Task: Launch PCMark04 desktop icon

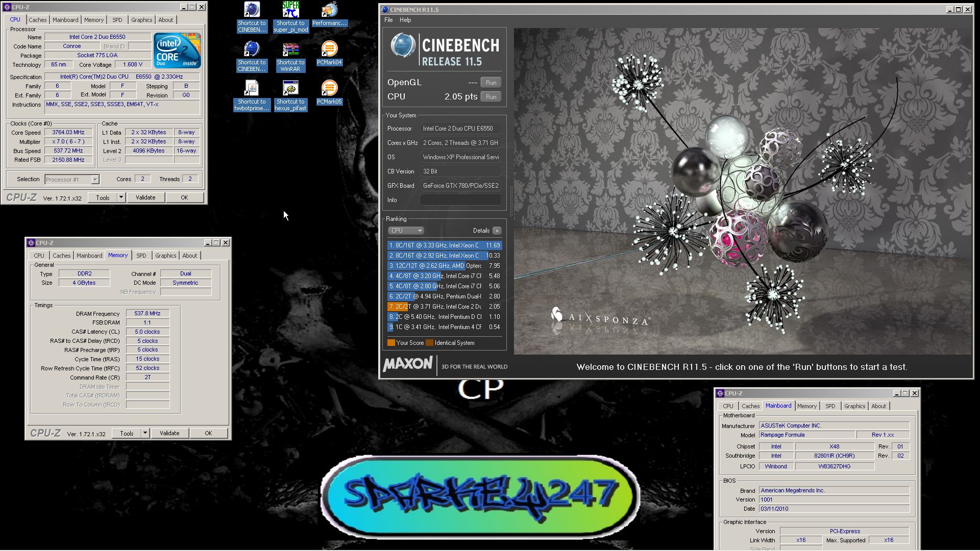Action: click(x=329, y=54)
